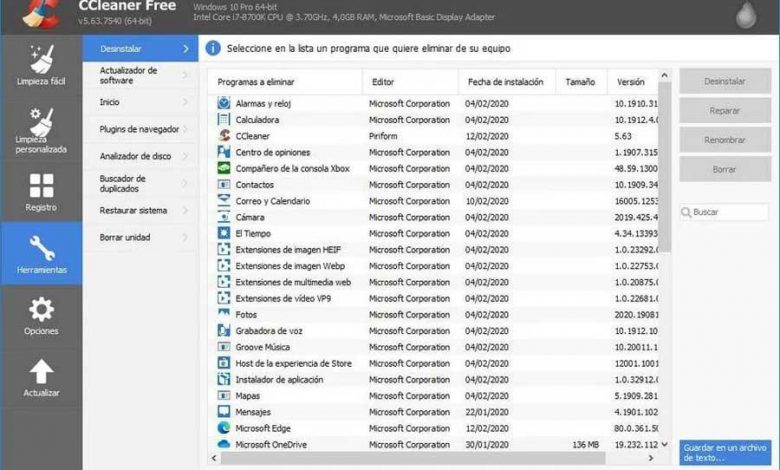Open Buscador de duplicados item

[x=140, y=184]
